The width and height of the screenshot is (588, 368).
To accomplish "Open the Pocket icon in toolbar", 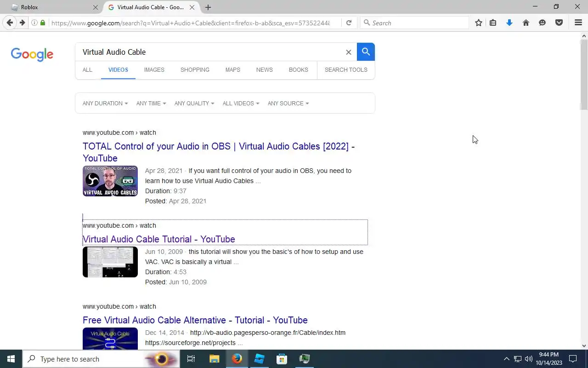I will point(559,23).
